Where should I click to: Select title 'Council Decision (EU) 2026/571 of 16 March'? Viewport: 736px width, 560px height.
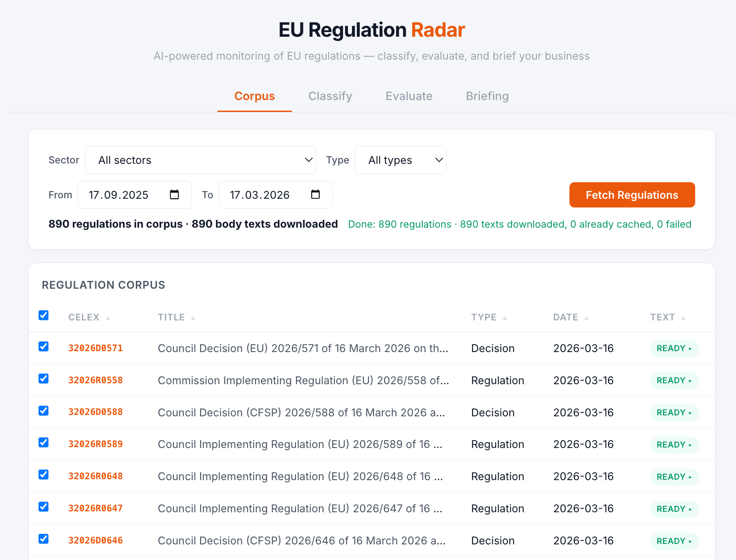(303, 348)
